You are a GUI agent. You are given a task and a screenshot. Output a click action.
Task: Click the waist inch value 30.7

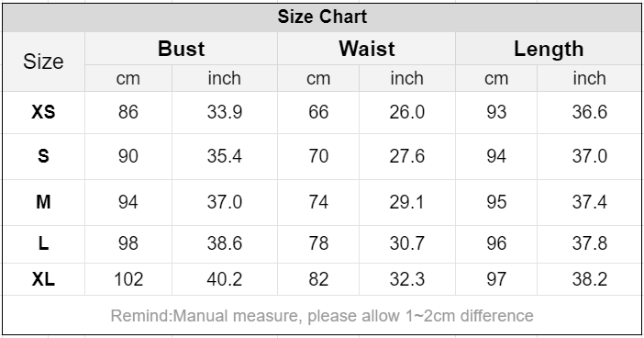coord(407,243)
